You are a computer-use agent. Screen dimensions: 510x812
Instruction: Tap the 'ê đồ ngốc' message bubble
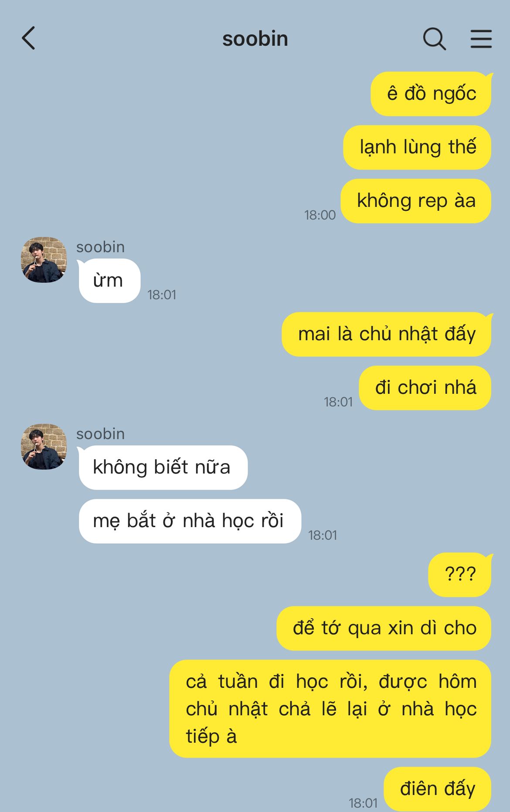431,94
